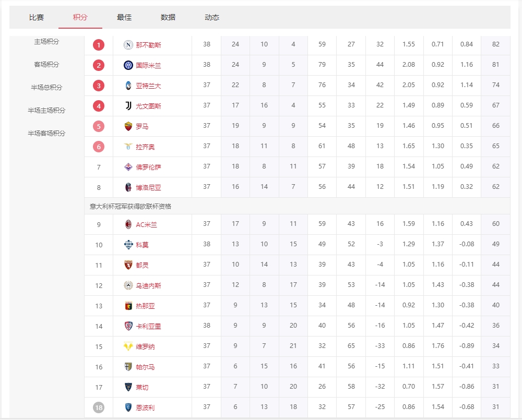This screenshot has width=522, height=420.
Task: Click the 恩波利 club logo
Action: pos(127,407)
